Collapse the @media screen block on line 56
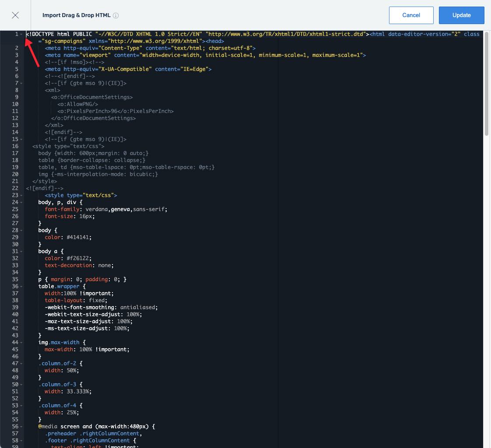 (x=20, y=426)
